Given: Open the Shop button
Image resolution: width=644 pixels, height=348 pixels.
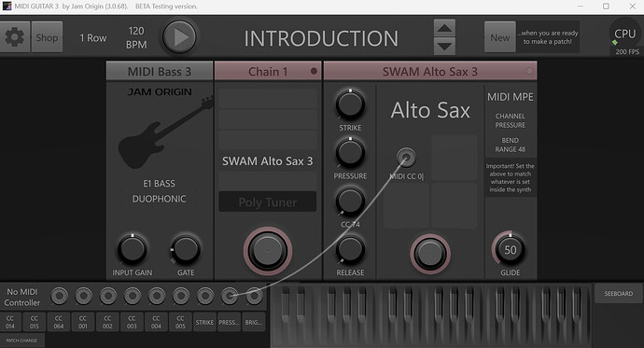Looking at the screenshot, I should [x=47, y=37].
